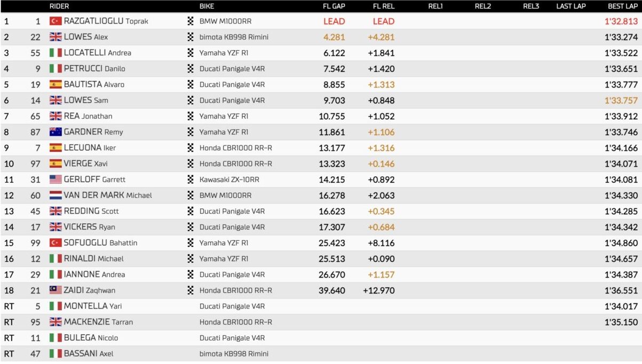Click the Spanish flag beside LECUONA Iker

click(x=56, y=148)
